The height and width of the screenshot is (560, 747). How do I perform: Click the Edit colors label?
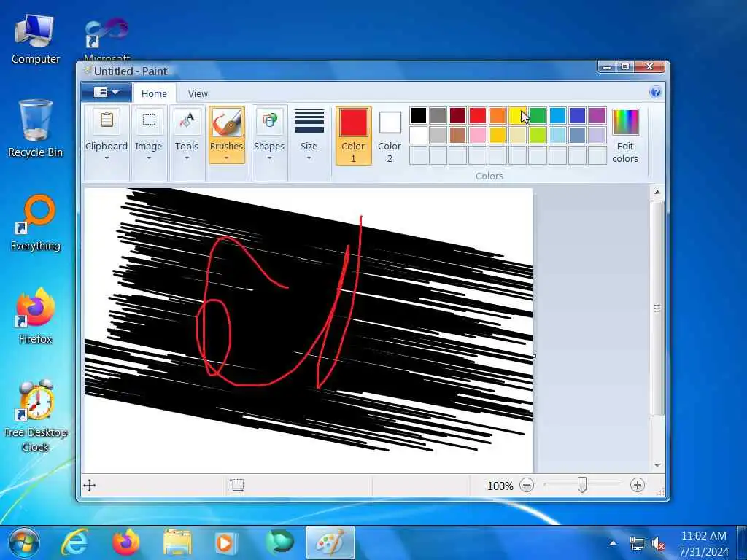point(625,152)
